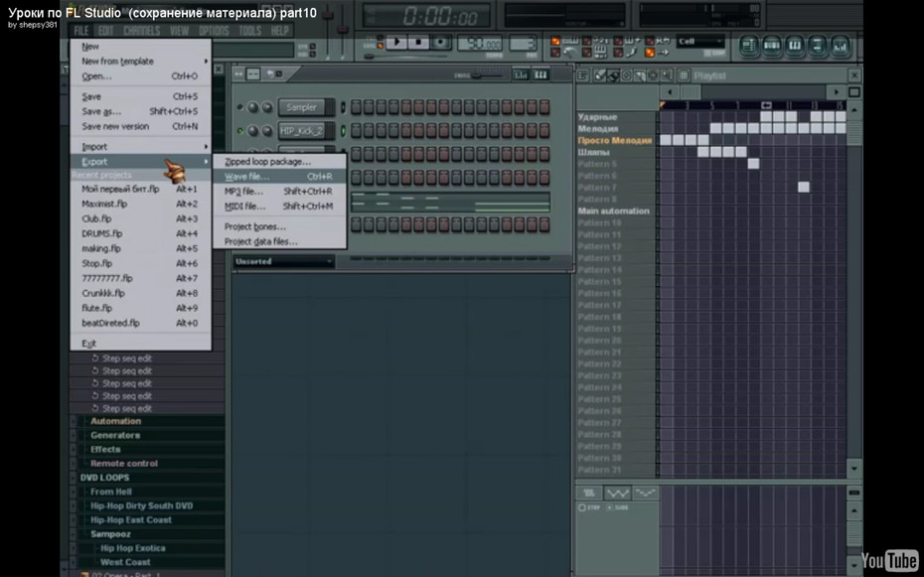The height and width of the screenshot is (577, 924).
Task: Click the Record button in transport
Action: 441,43
